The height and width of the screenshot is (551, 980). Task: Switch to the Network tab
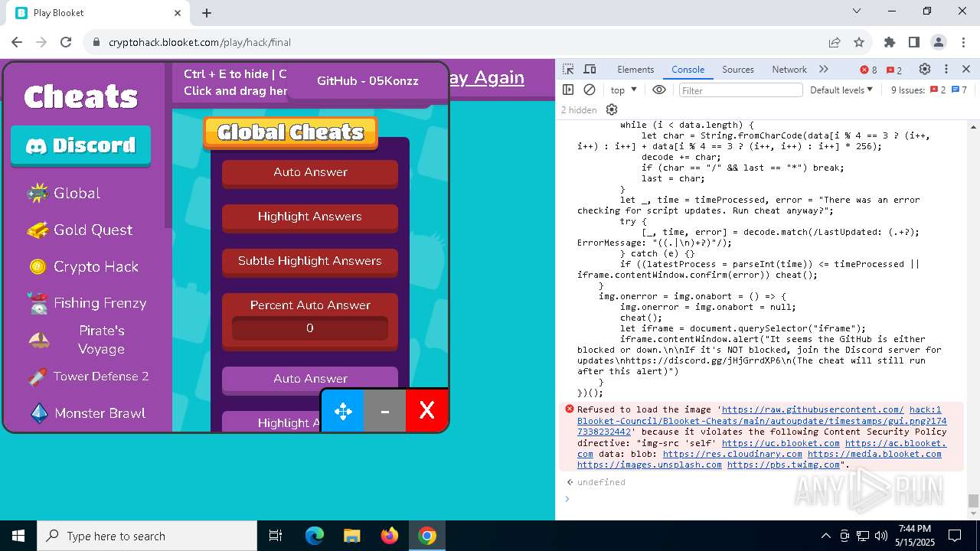pyautogui.click(x=789, y=69)
